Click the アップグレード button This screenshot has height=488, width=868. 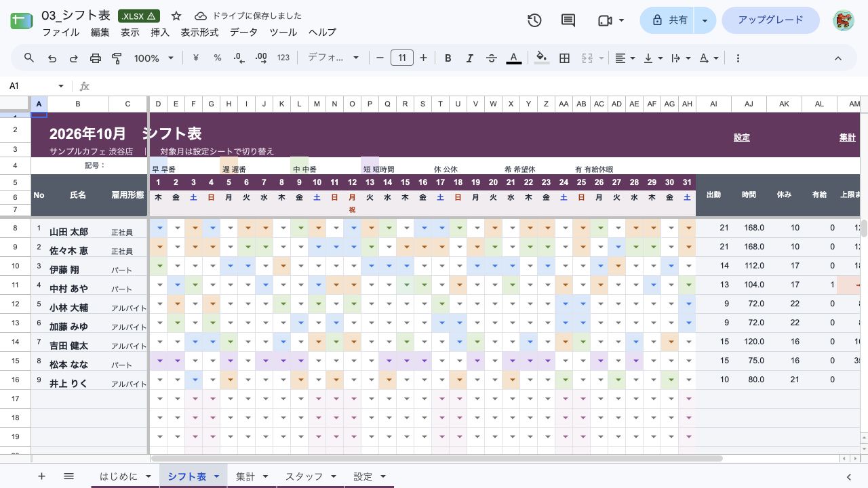tap(770, 20)
